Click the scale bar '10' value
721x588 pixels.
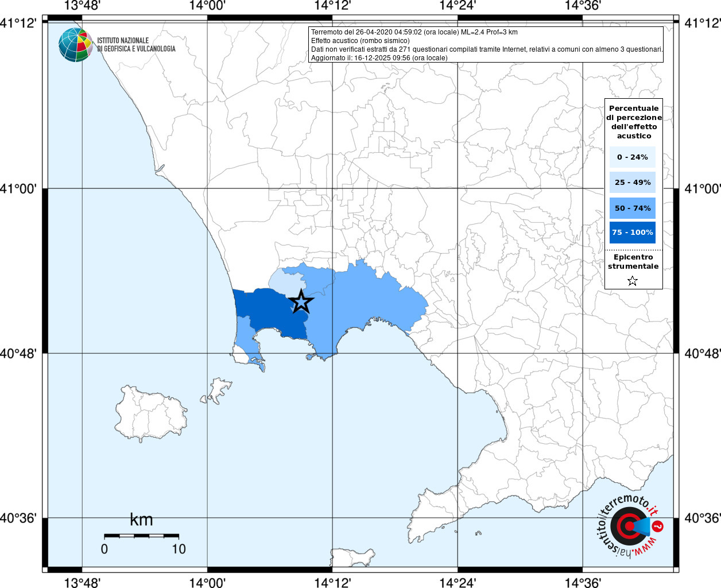179,549
